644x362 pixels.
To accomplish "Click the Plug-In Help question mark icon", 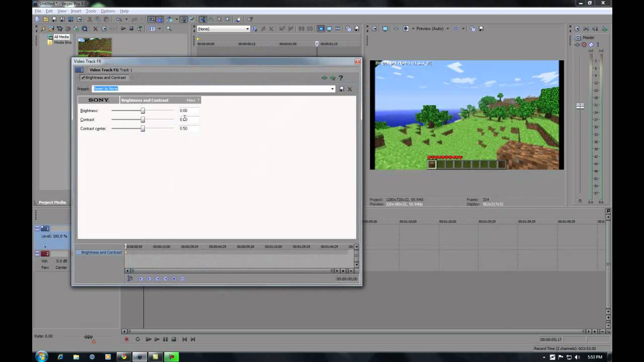I will [341, 78].
